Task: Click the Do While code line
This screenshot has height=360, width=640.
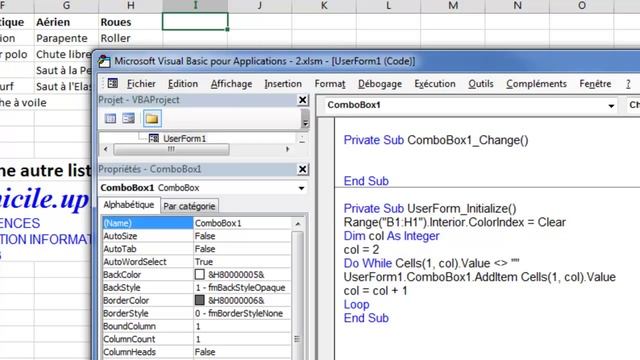Action: pos(431,263)
